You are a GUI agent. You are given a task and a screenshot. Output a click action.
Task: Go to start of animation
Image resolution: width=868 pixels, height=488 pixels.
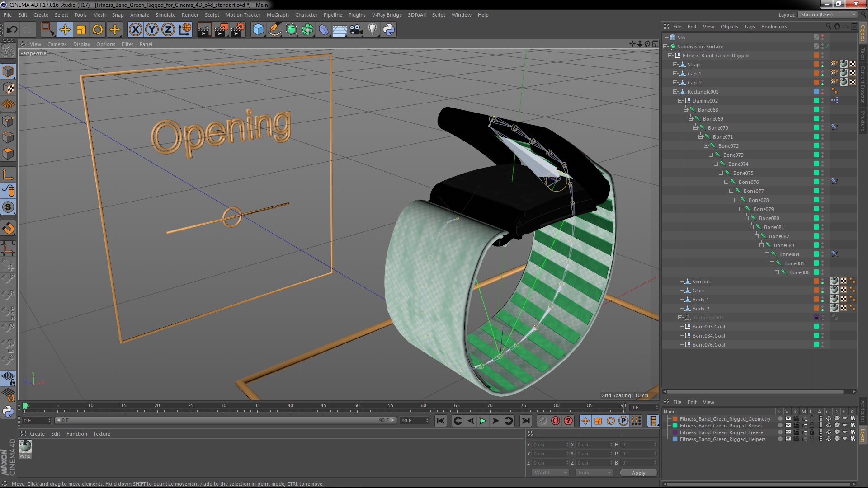pos(440,421)
